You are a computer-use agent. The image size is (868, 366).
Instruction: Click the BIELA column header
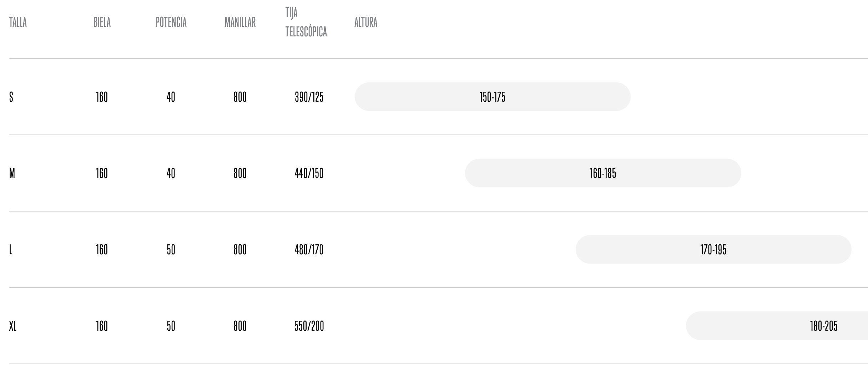click(x=102, y=22)
